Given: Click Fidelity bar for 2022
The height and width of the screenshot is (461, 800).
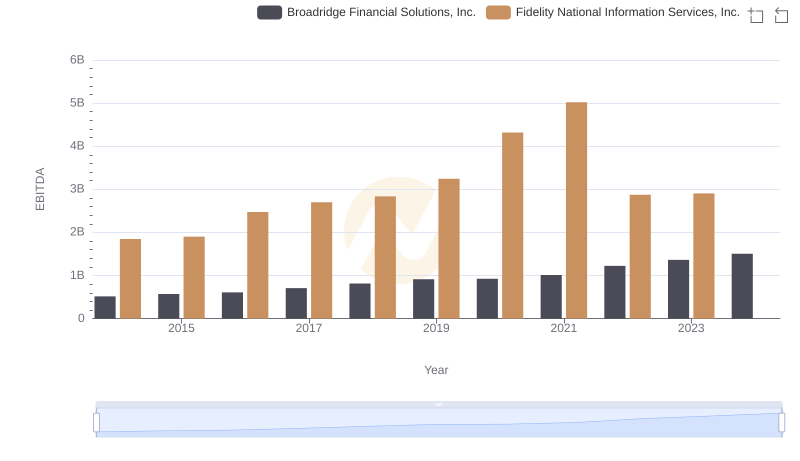Looking at the screenshot, I should [640, 257].
